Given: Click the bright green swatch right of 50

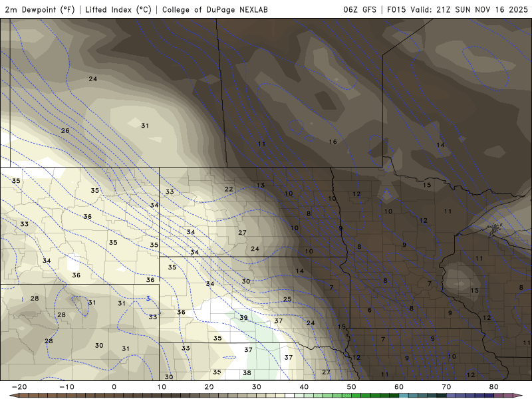Looking at the screenshot, I should coord(356,395).
